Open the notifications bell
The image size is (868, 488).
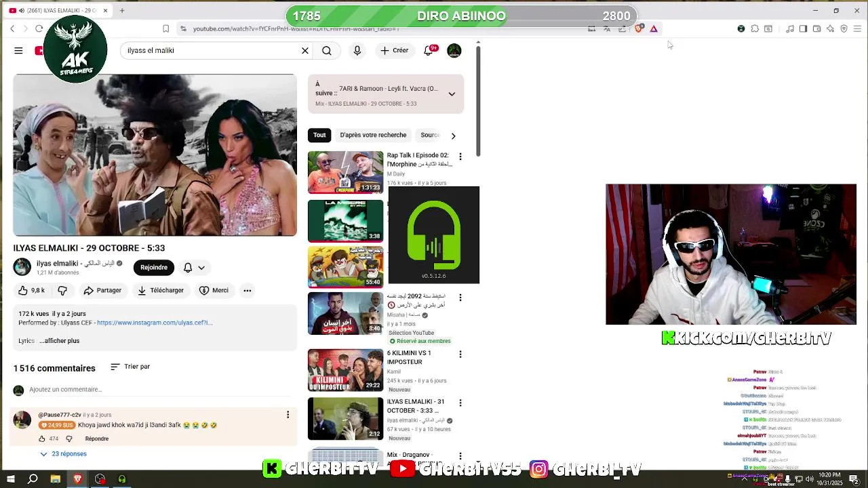[429, 51]
